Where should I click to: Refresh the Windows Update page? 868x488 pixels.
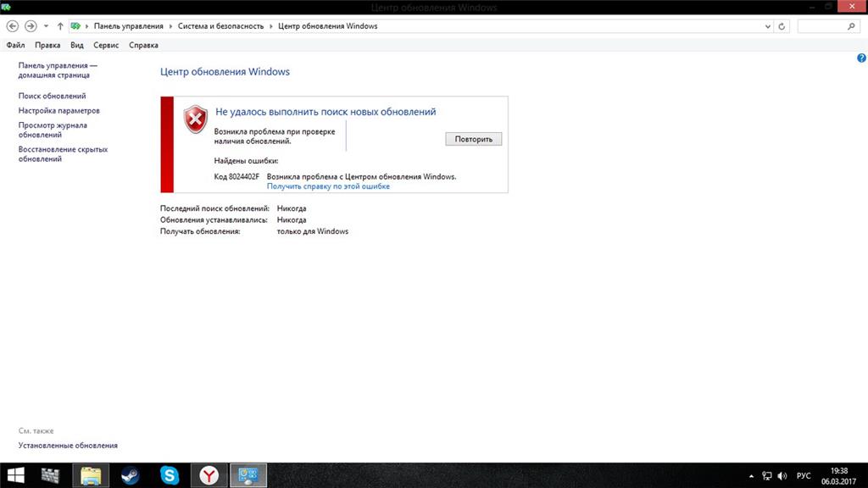point(782,26)
